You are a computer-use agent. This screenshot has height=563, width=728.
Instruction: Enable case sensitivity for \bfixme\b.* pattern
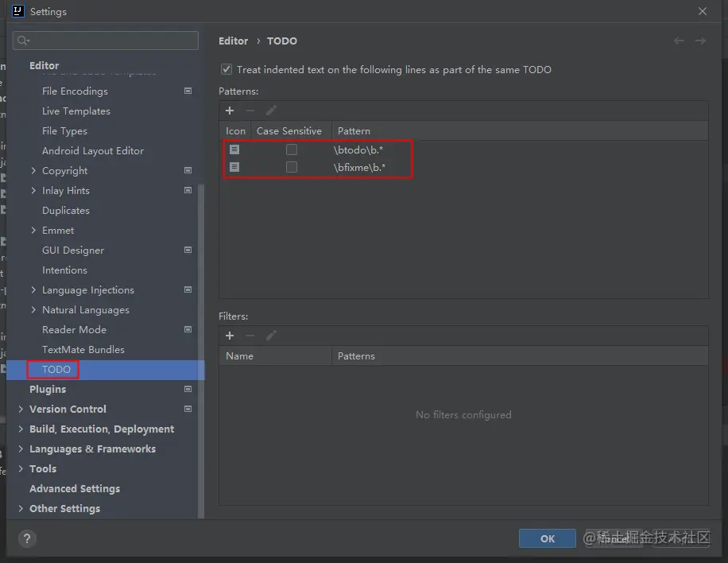point(292,167)
